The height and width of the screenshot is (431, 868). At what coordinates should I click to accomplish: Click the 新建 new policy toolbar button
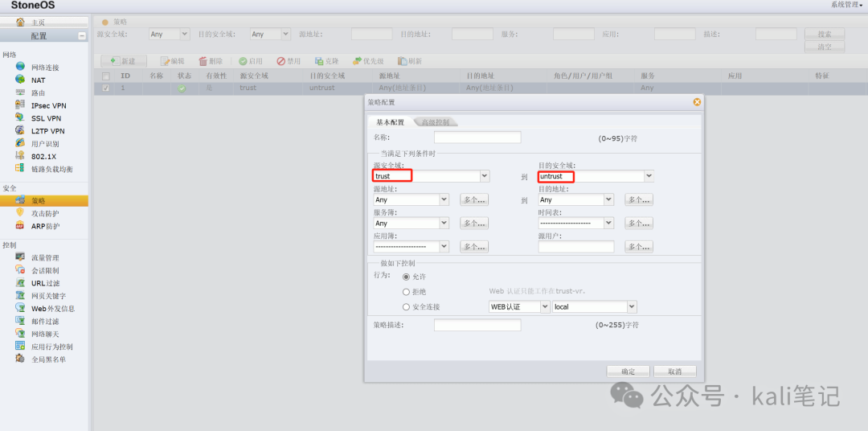tap(124, 61)
